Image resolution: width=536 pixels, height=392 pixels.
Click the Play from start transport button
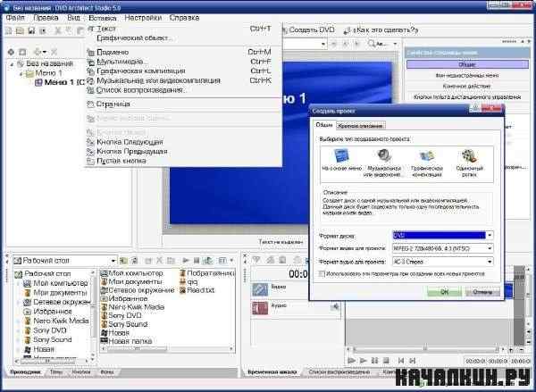351,361
